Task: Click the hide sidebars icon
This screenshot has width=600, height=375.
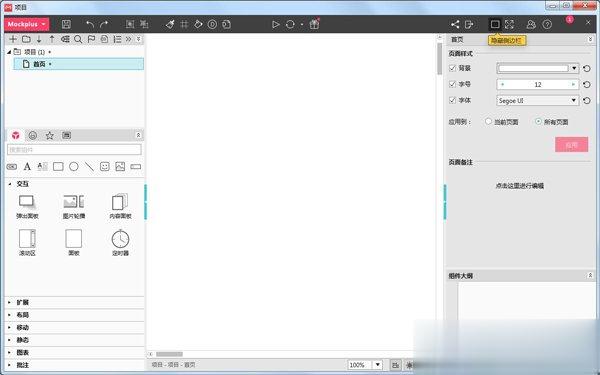Action: [495, 24]
